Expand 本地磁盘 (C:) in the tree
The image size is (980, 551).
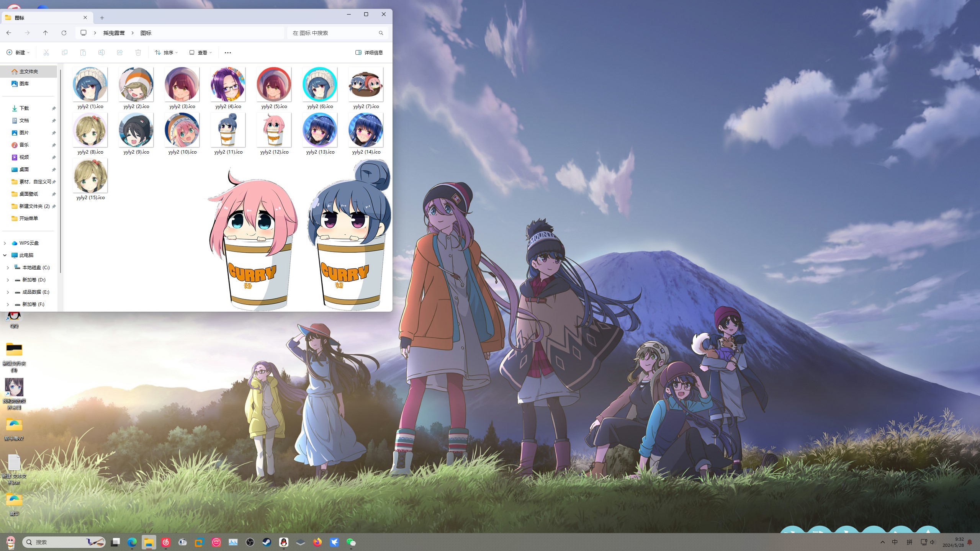pyautogui.click(x=8, y=268)
